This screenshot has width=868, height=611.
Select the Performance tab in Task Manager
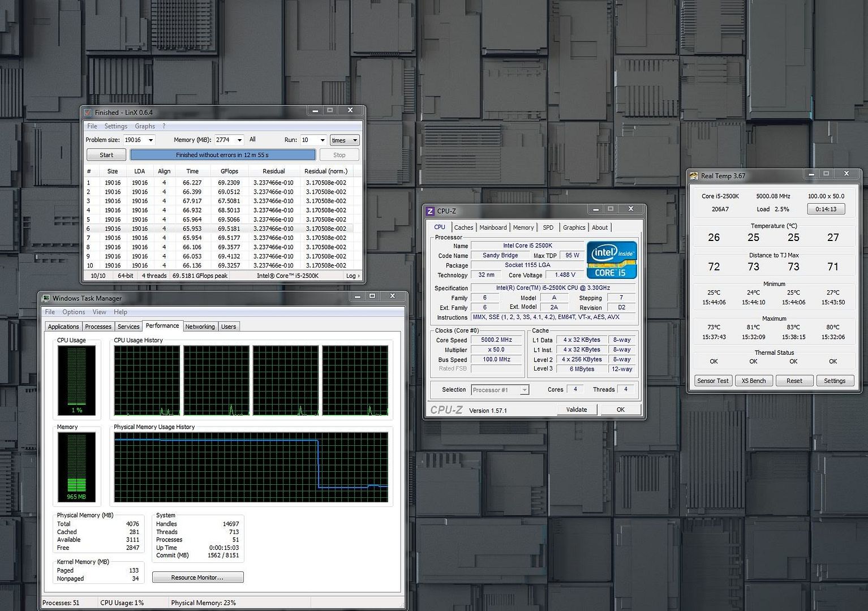(162, 325)
